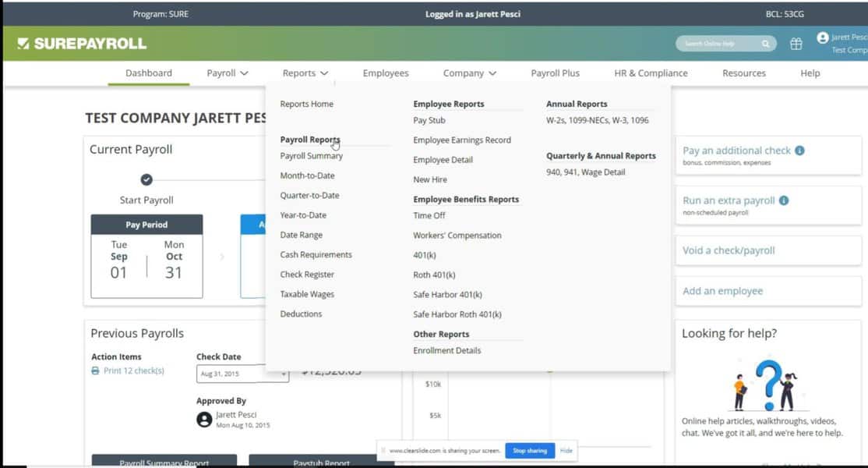Select the Roth 401(k) report
Image resolution: width=868 pixels, height=468 pixels.
coord(434,275)
